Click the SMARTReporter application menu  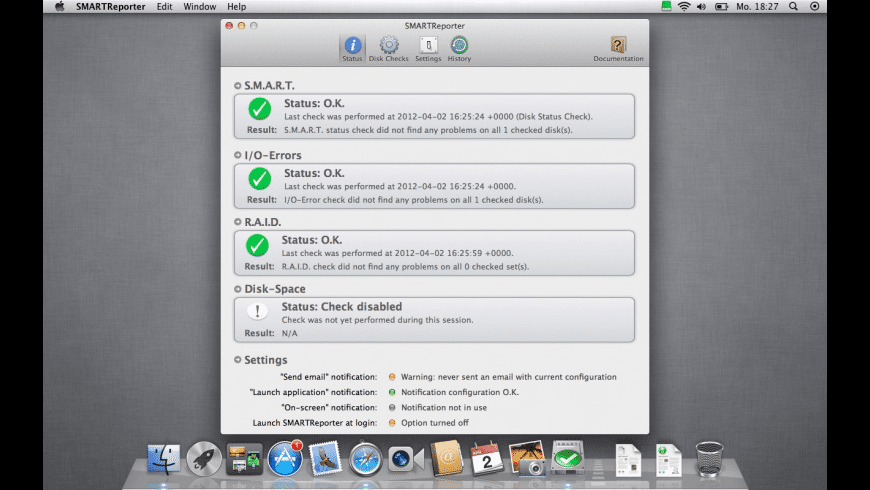[x=109, y=6]
